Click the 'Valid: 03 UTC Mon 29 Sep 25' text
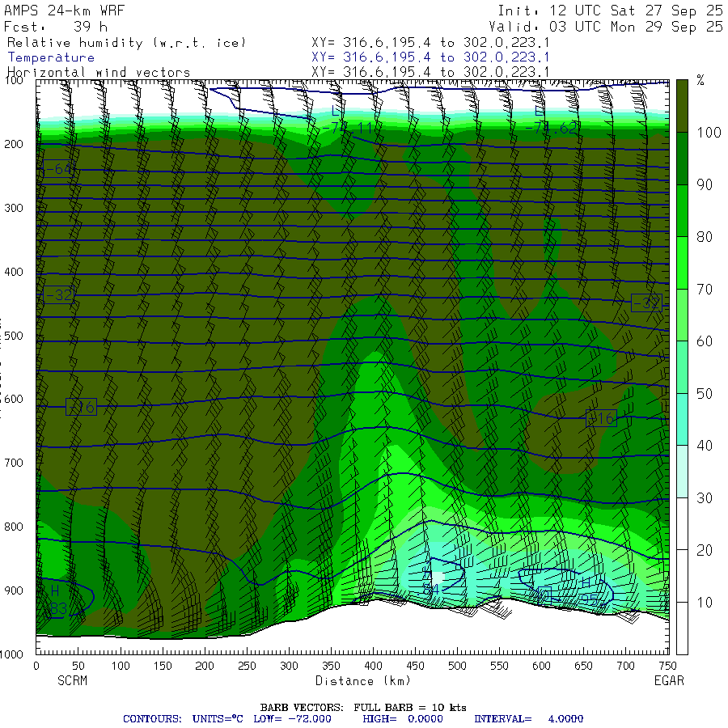This screenshot has width=728, height=728. 611,27
